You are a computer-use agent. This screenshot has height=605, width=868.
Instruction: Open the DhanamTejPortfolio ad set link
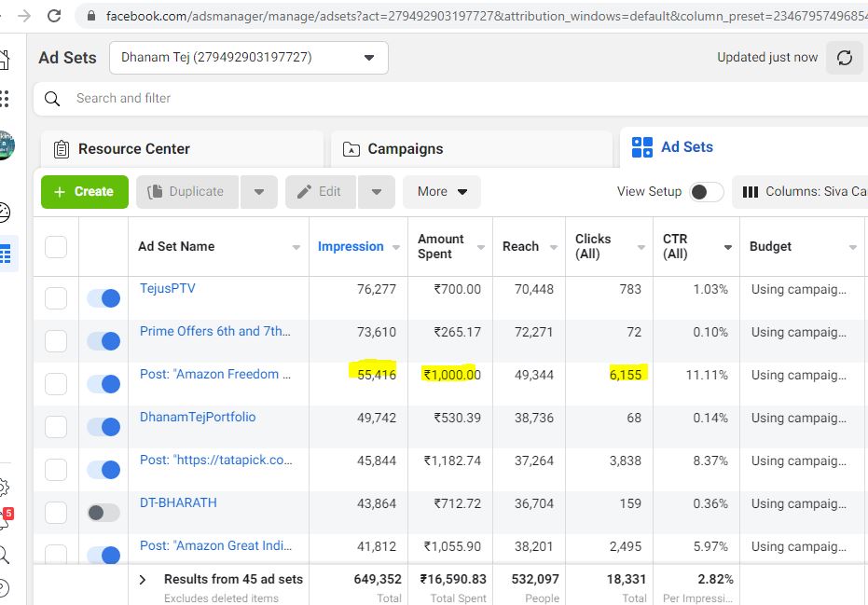(x=198, y=418)
